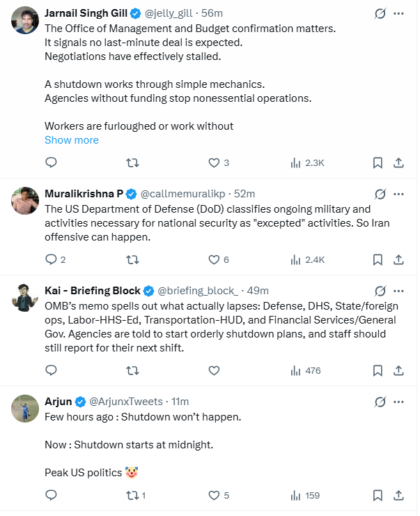420x516 pixels.
Task: Share Kai - Briefing Block's tweet
Action: [x=398, y=370]
